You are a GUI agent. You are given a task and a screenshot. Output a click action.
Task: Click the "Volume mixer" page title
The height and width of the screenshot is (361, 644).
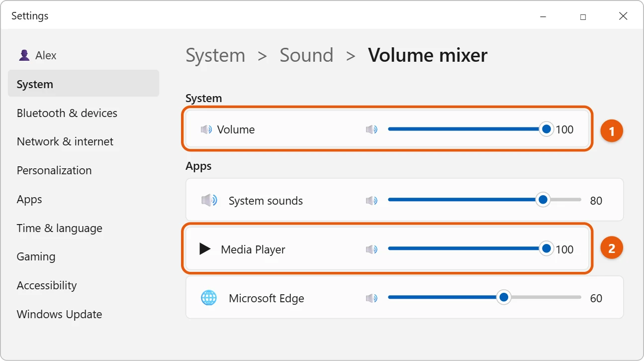point(428,55)
